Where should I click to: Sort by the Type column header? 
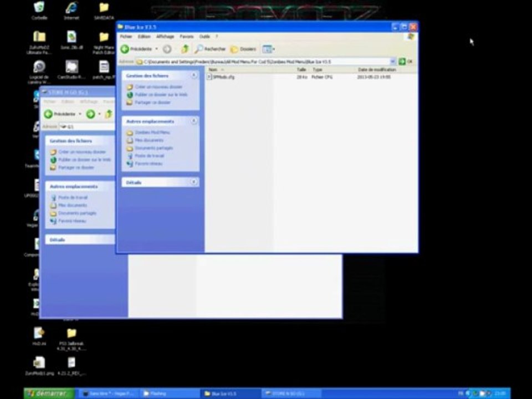[x=317, y=70]
